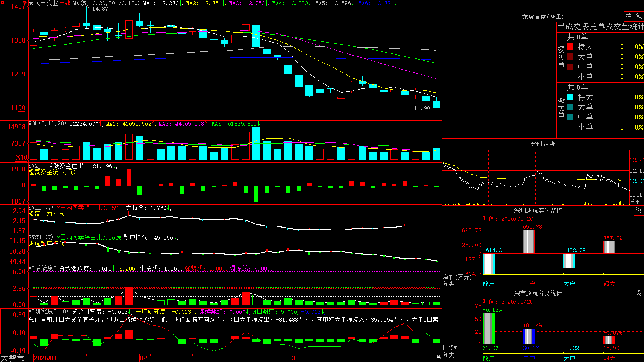This screenshot has height=362, width=644.
Task: Click the 11.90 low price label
Action: coord(422,108)
